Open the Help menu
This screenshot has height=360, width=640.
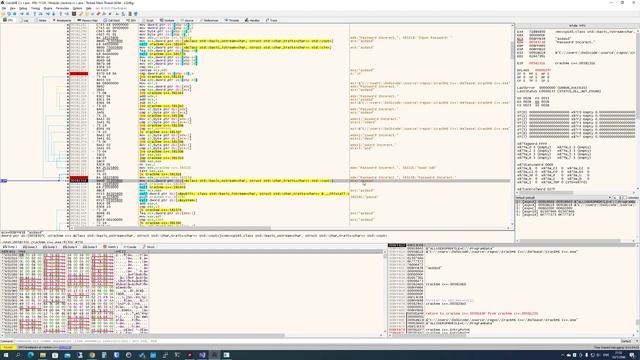(x=89, y=8)
